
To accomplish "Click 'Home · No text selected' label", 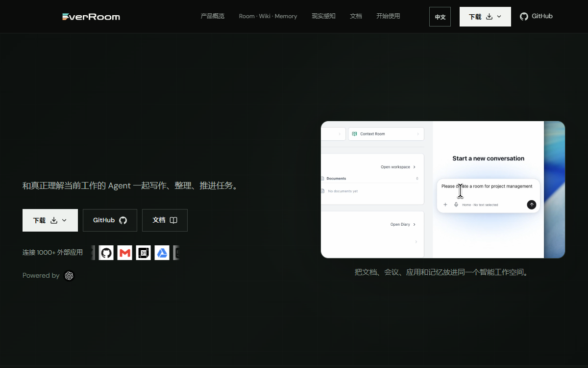I will (x=480, y=205).
